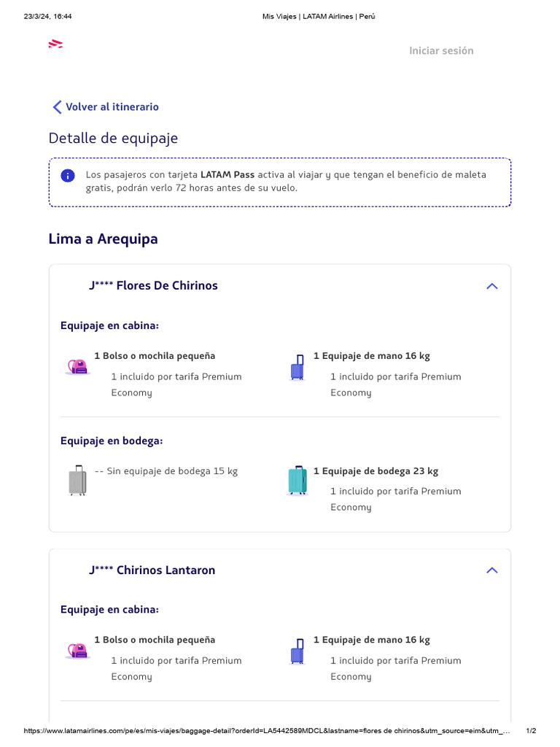560x747 pixels.
Task: Click the blue carry-on icon for Chirinos Lantaron
Action: tap(297, 651)
